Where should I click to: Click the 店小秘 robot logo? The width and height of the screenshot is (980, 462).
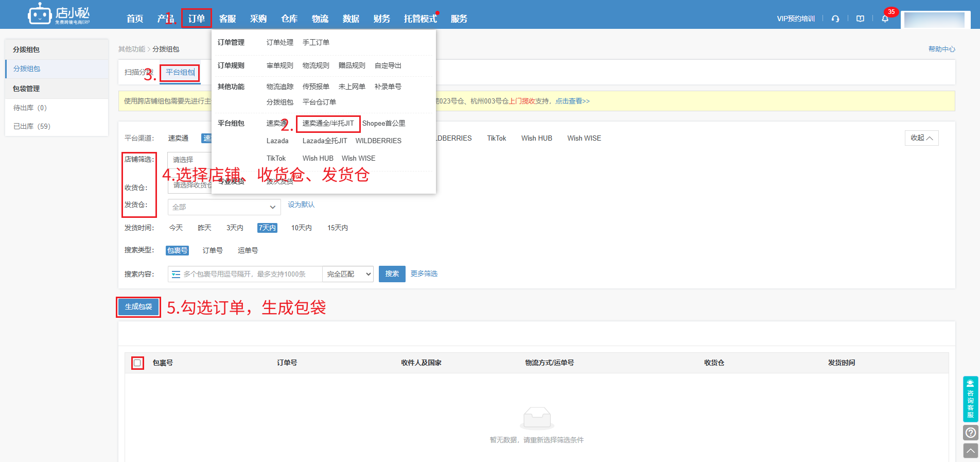click(x=59, y=14)
